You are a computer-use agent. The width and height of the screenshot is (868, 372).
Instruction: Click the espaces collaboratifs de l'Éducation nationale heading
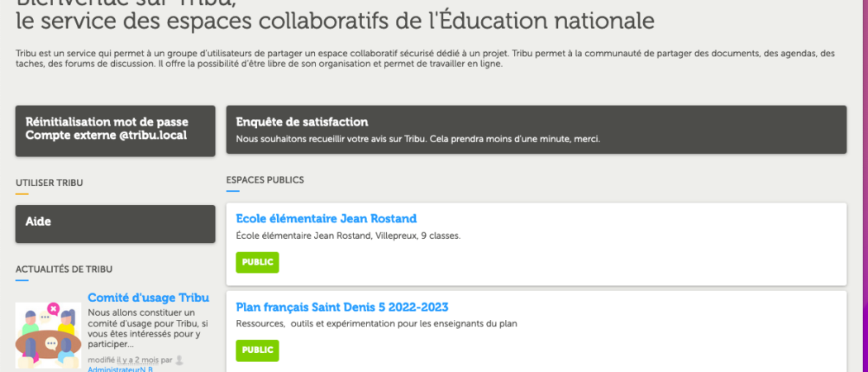[x=335, y=21]
